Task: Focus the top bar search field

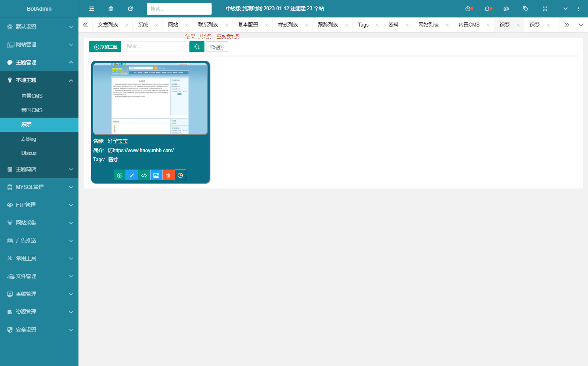Action: [x=179, y=9]
